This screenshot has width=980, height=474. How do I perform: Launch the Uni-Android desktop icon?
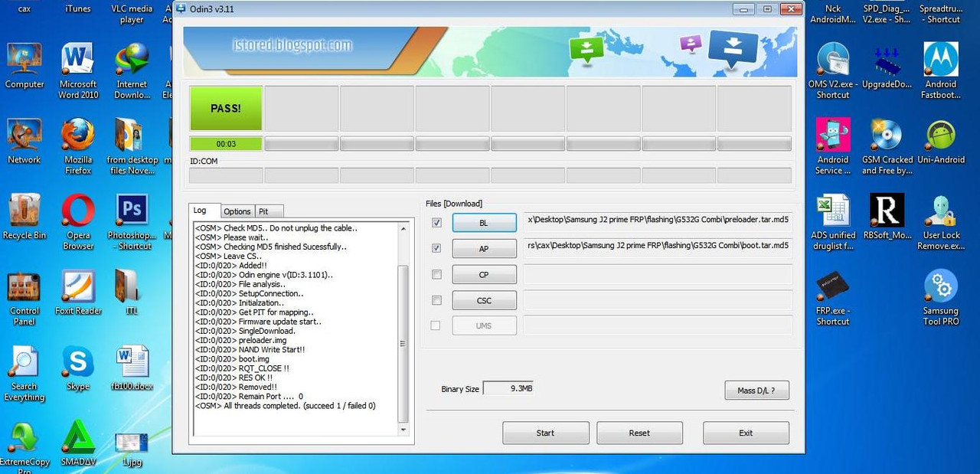(941, 142)
